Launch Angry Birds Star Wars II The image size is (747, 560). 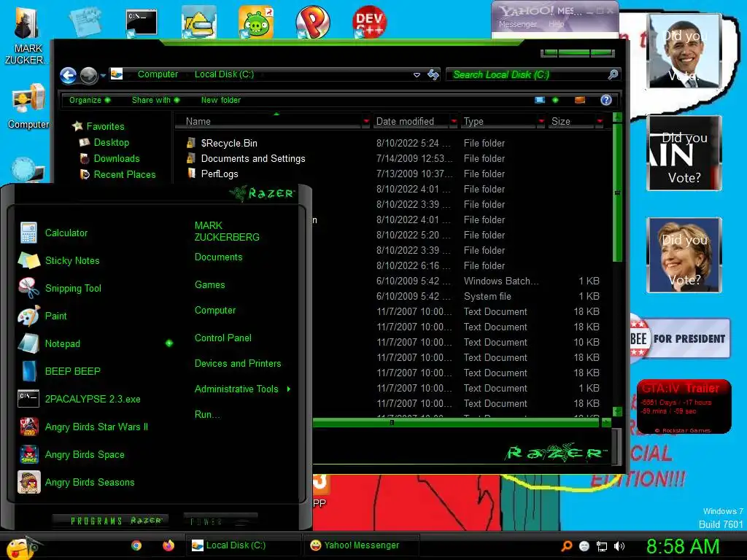point(96,427)
